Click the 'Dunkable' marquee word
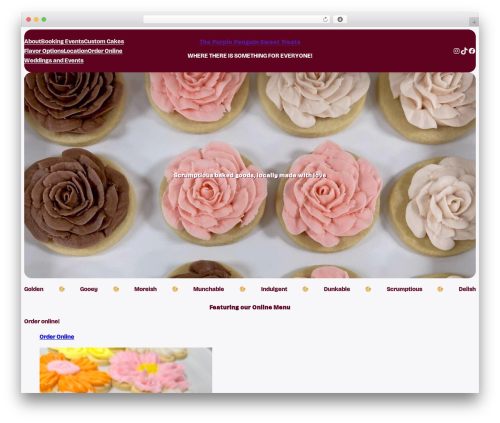This screenshot has height=423, width=500. [337, 289]
